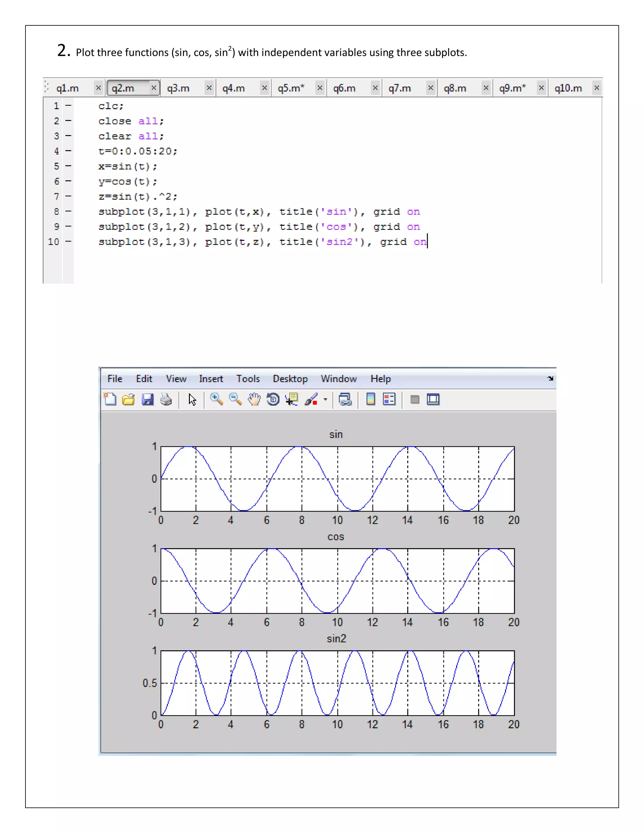Close the q3.m tab
The image size is (644, 833).
click(209, 88)
